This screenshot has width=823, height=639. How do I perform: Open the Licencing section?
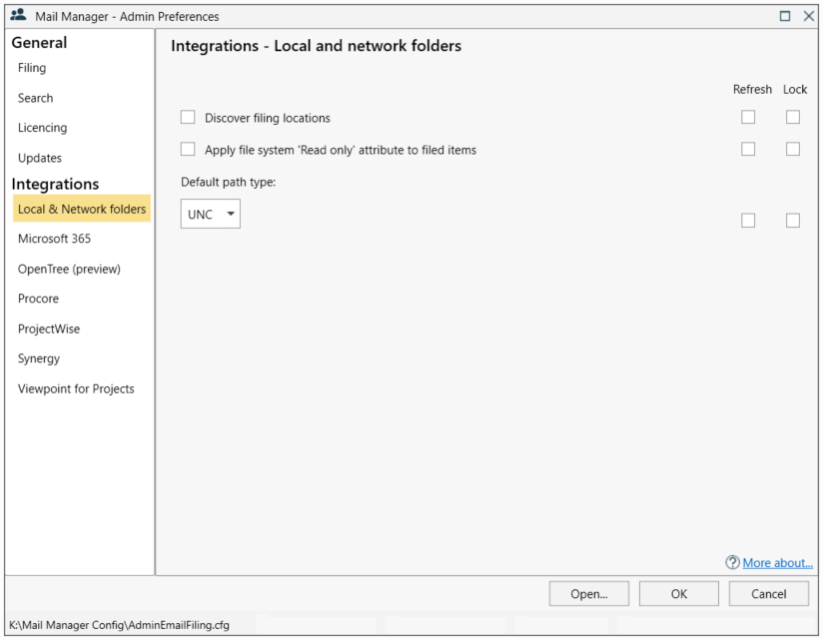[42, 127]
